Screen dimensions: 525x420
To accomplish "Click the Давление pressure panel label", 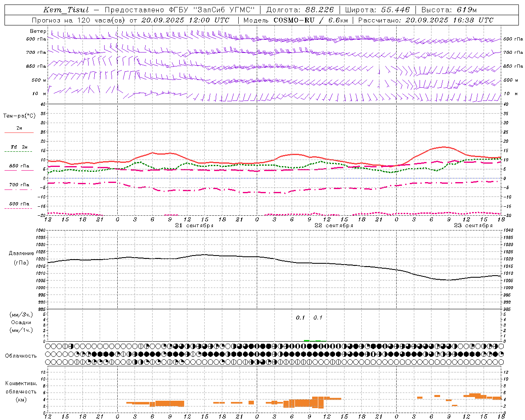I will pos(21,253).
